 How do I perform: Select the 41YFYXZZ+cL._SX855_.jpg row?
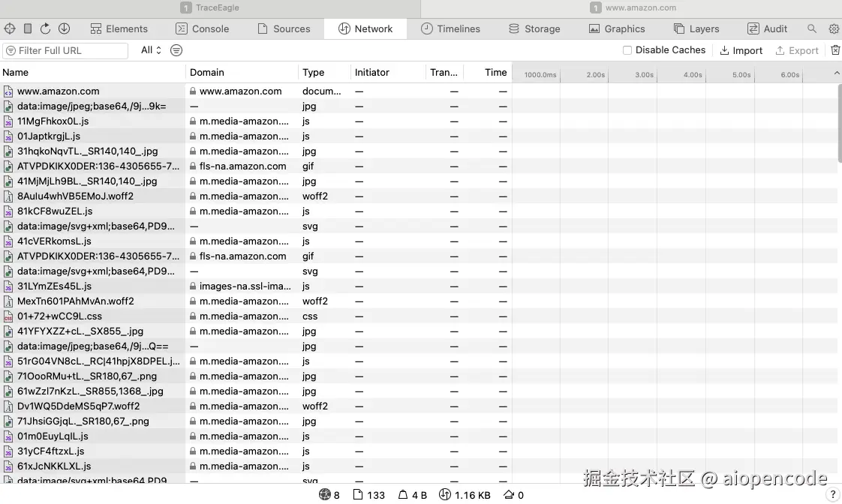256,331
